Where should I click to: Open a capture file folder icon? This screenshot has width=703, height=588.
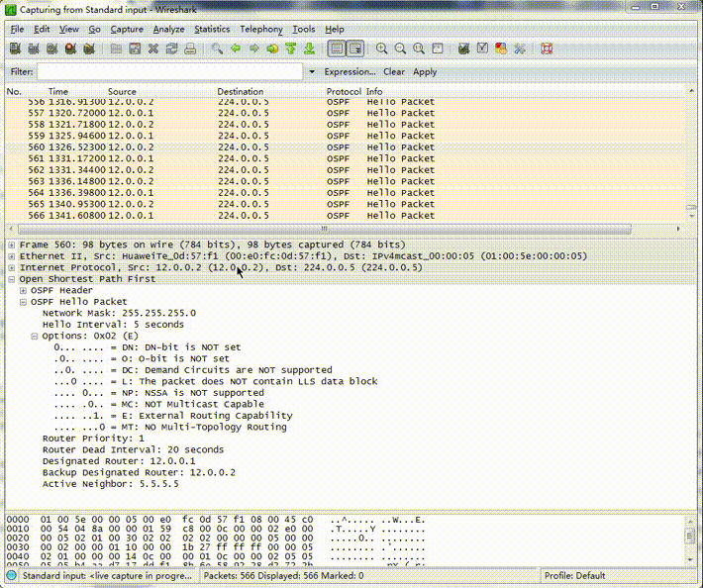click(116, 49)
